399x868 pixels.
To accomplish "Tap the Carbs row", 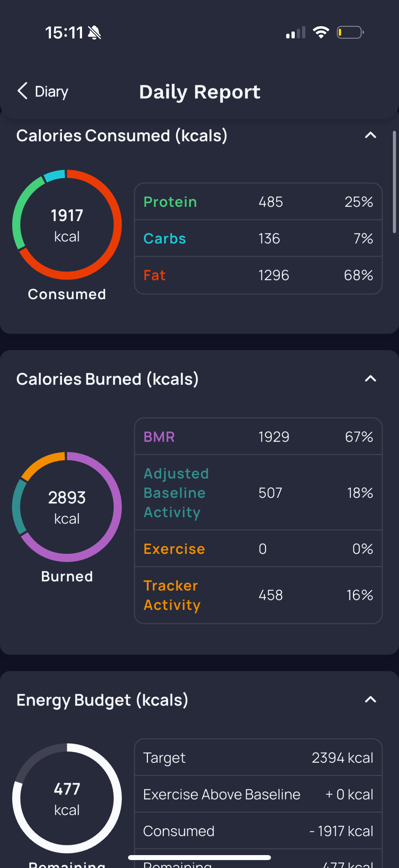I will click(x=258, y=239).
